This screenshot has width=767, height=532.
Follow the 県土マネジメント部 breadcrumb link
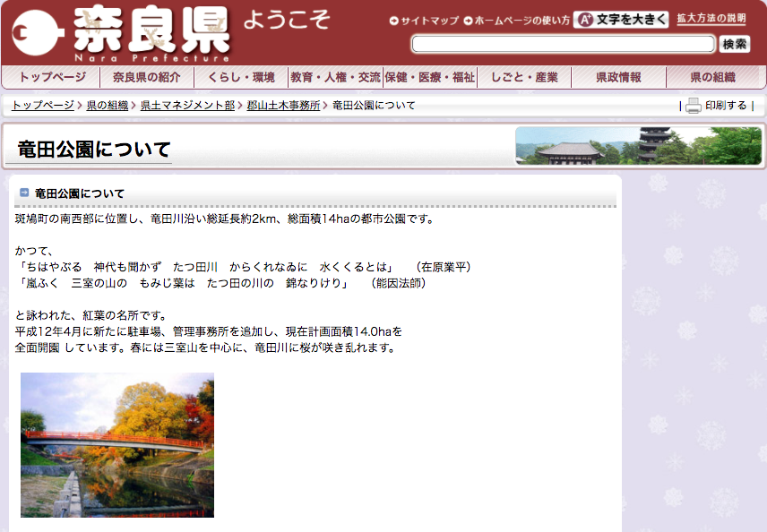coord(187,105)
